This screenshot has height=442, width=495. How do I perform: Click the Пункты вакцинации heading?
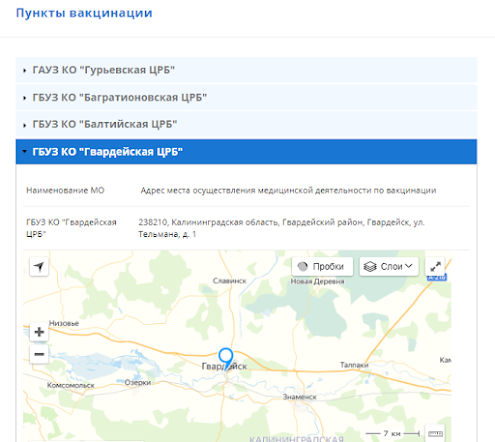[84, 13]
